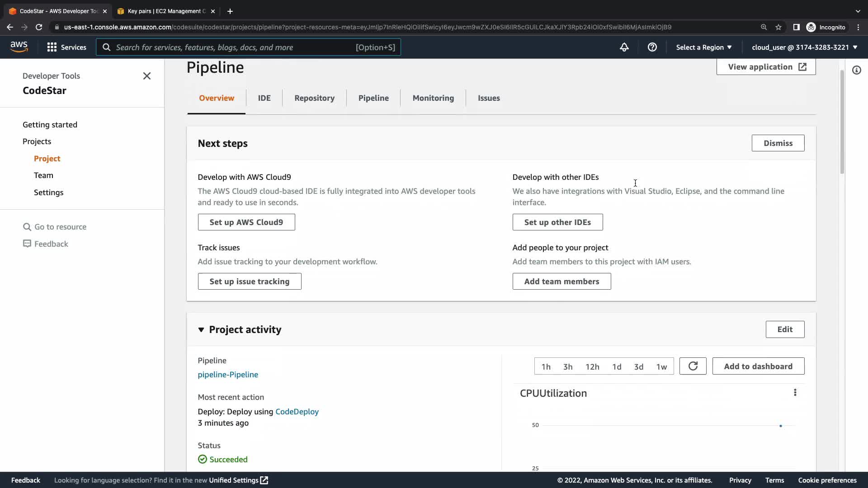Open the CPUUtilization widget options menu
The image size is (868, 488).
[x=795, y=393]
